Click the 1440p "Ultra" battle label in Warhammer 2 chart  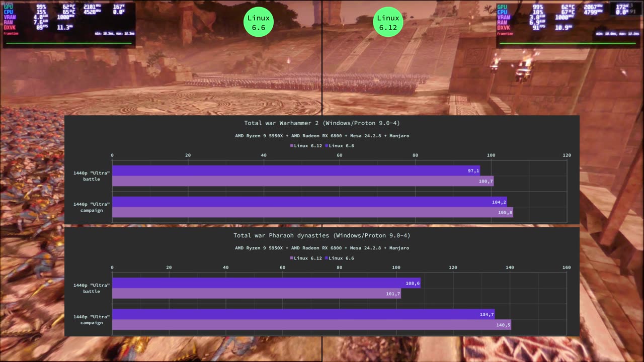pyautogui.click(x=92, y=176)
